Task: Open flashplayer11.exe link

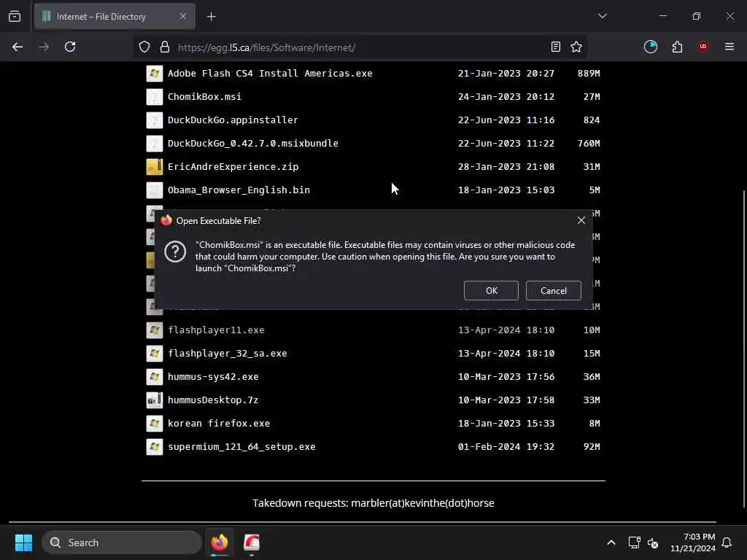Action: [x=216, y=330]
